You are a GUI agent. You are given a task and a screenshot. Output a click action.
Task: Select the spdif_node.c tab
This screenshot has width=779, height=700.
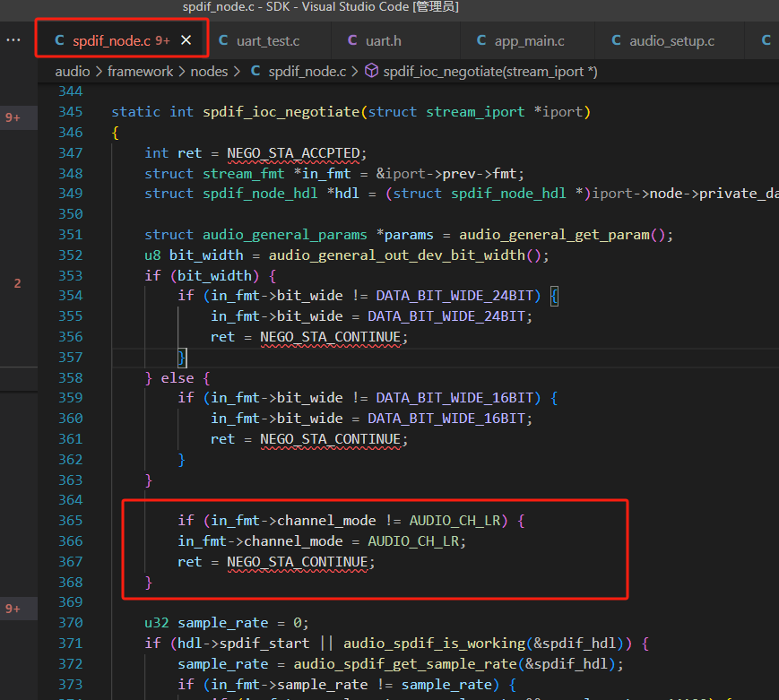click(x=112, y=40)
